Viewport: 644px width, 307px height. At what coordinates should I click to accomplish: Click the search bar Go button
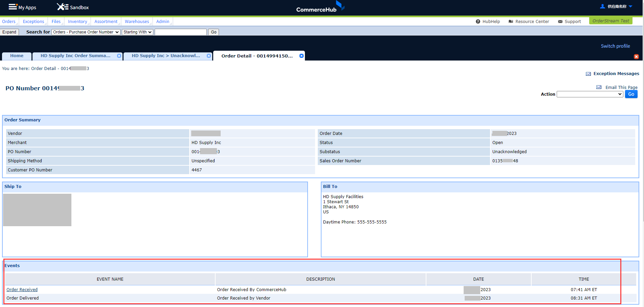pyautogui.click(x=214, y=32)
